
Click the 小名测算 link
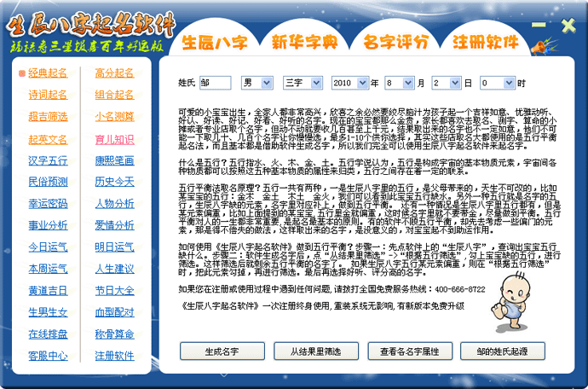pyautogui.click(x=114, y=117)
